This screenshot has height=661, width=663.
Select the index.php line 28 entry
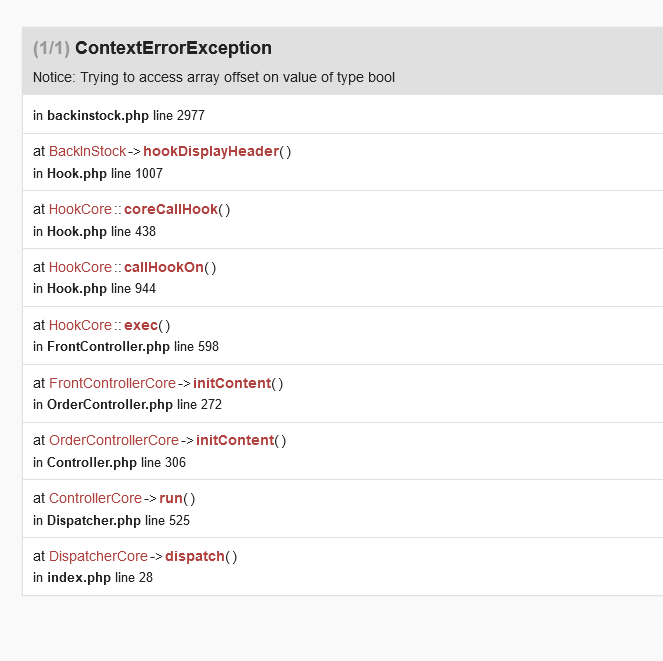(93, 577)
